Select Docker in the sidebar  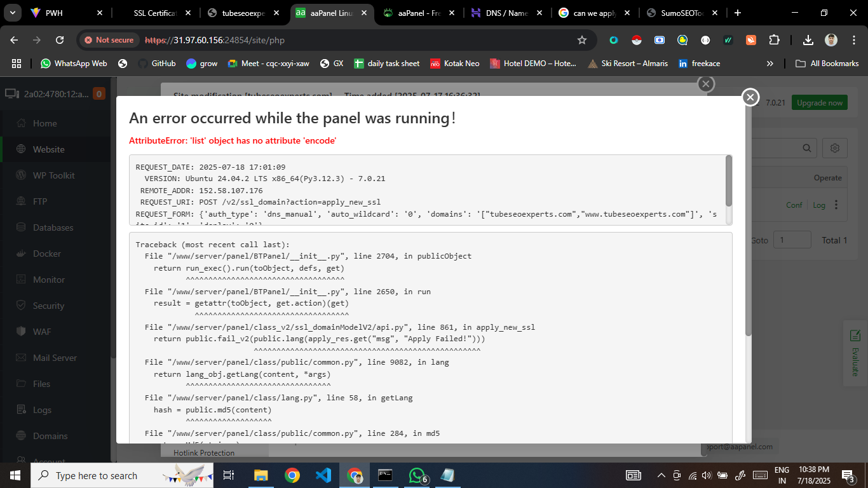tap(46, 254)
